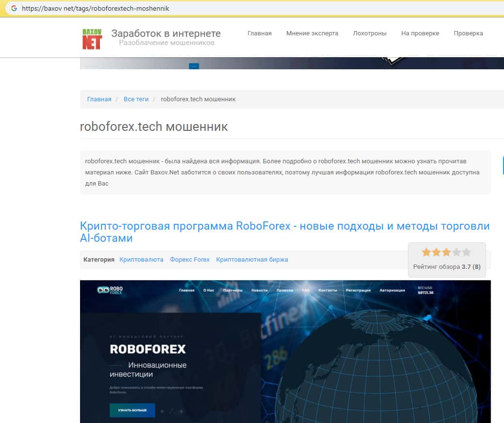Click Все теги breadcrumb link
This screenshot has width=504, height=423.
coord(136,99)
